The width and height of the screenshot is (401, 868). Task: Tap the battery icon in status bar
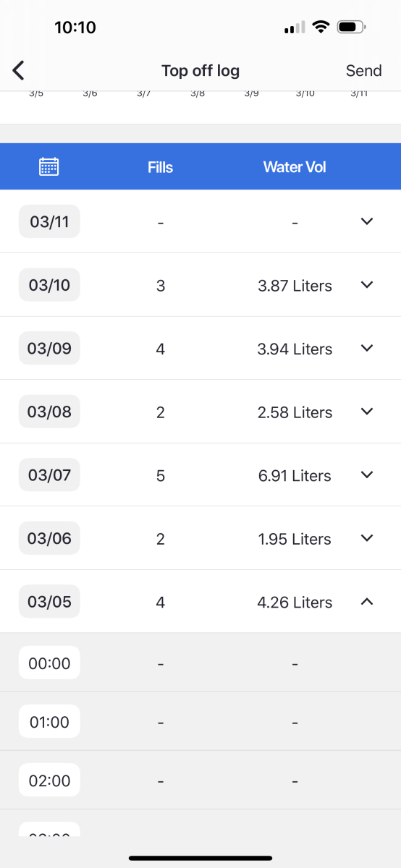pos(352,27)
